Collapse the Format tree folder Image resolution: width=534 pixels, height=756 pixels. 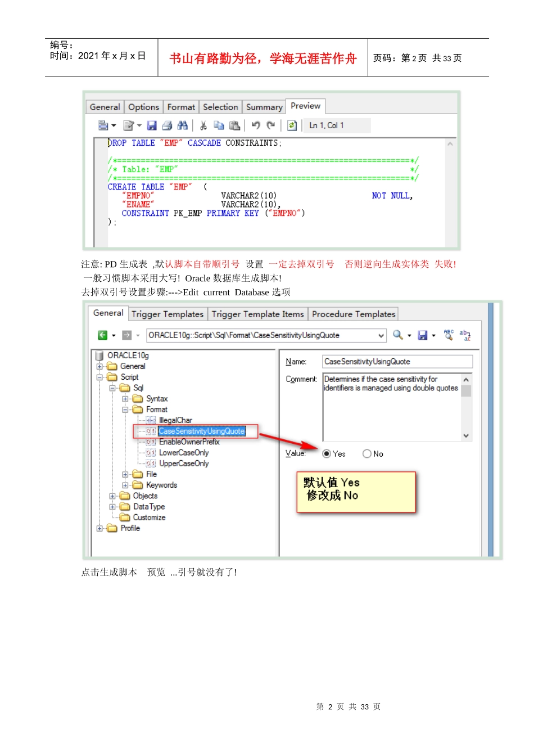[x=125, y=409]
